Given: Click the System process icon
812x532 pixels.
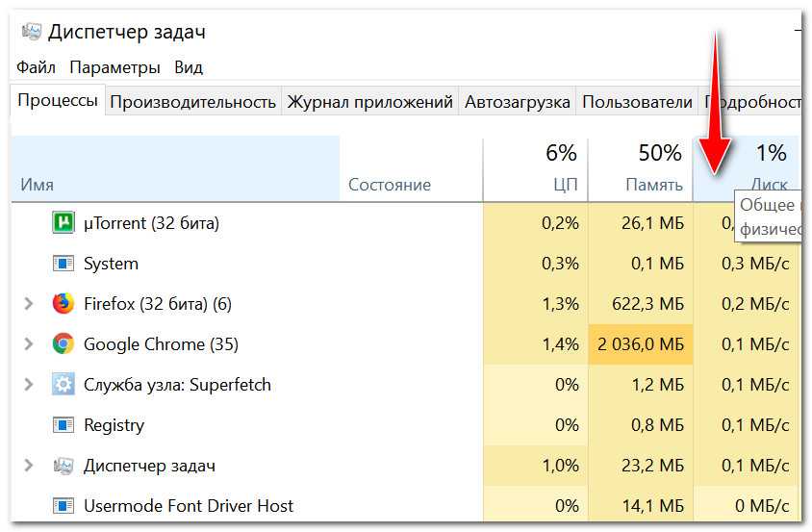Looking at the screenshot, I should 63,264.
